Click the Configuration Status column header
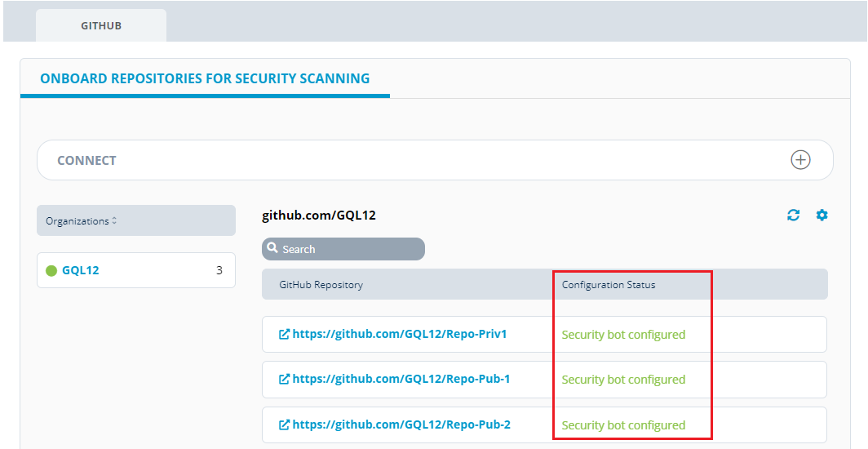Viewport: 868px width, 449px height. pyautogui.click(x=609, y=285)
